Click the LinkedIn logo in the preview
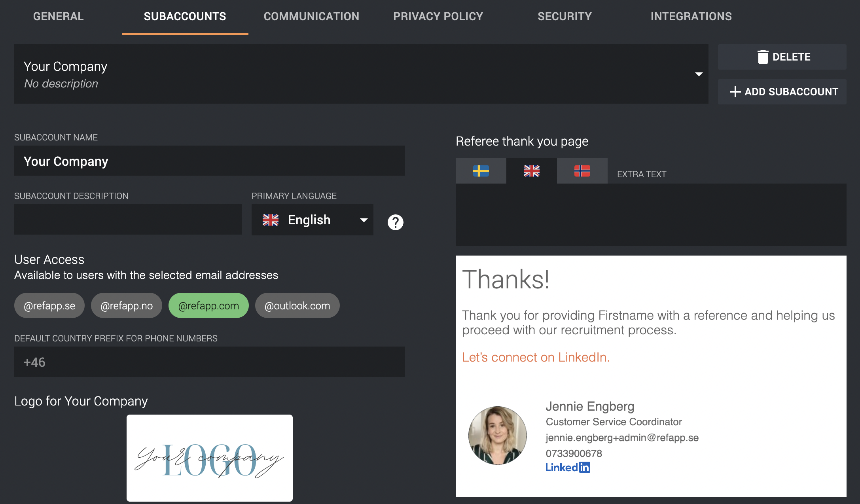The image size is (860, 504). (x=568, y=467)
